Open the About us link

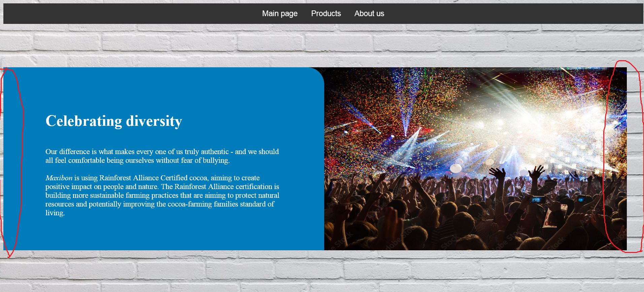click(369, 13)
